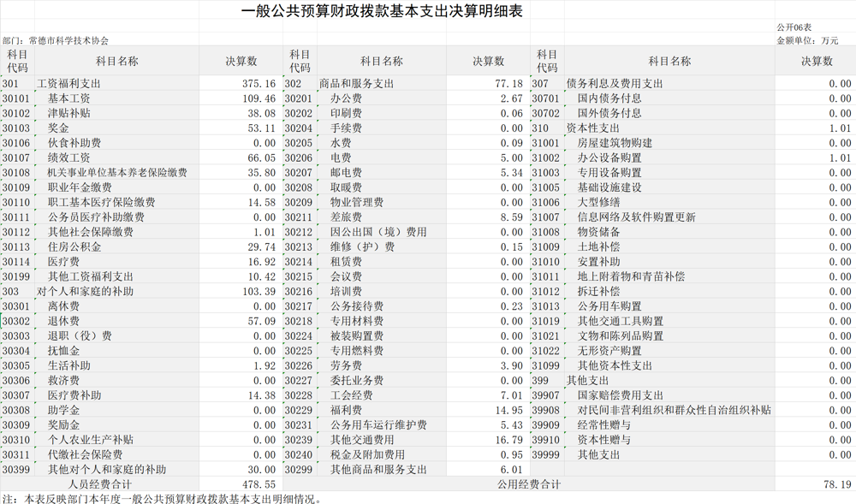Select the 经常性赠与 cell
The height and width of the screenshot is (504, 856).
click(603, 425)
